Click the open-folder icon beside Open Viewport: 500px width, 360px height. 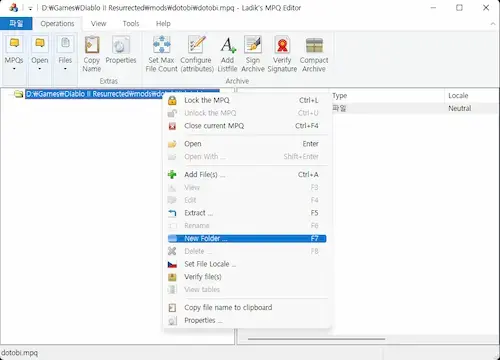click(172, 144)
